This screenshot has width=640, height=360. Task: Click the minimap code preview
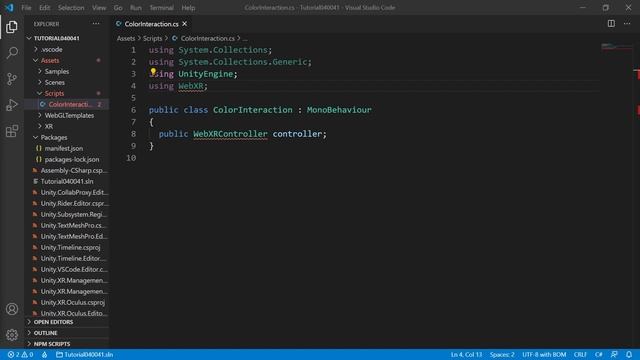(x=616, y=47)
